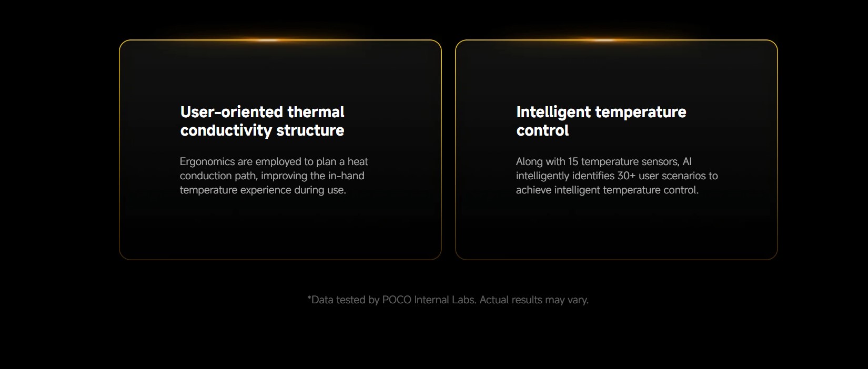The height and width of the screenshot is (369, 868).
Task: Click the POCO Internal Labs footnote text
Action: coord(448,300)
